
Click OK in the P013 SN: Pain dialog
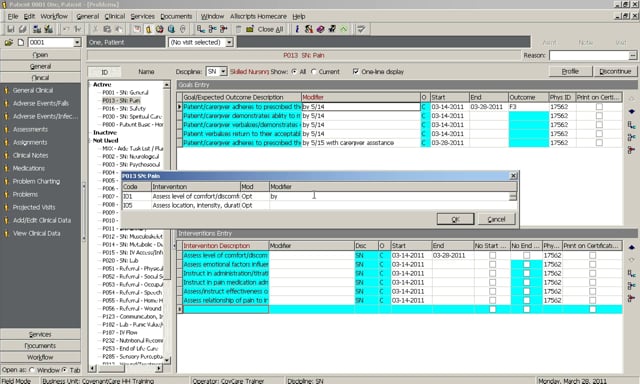click(456, 219)
